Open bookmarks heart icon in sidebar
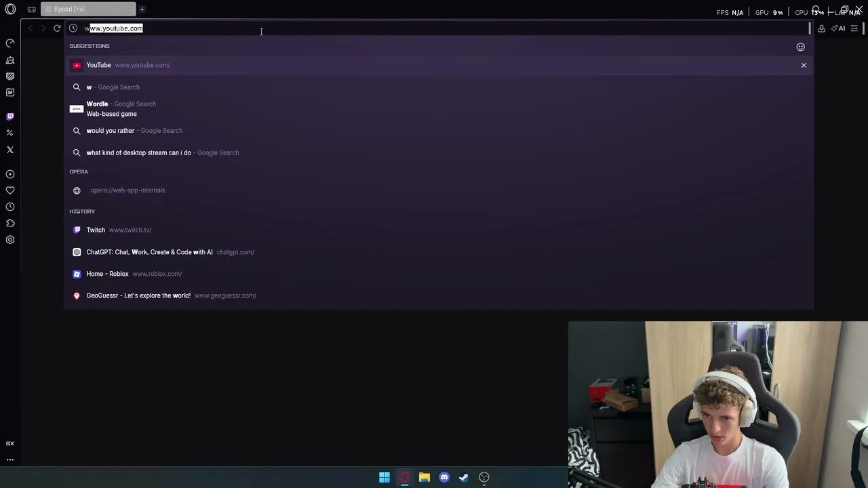 point(10,190)
